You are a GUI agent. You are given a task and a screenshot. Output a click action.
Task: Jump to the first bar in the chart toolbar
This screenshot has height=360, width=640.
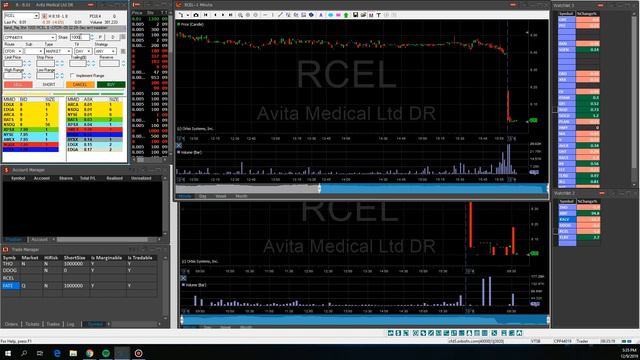point(206,15)
